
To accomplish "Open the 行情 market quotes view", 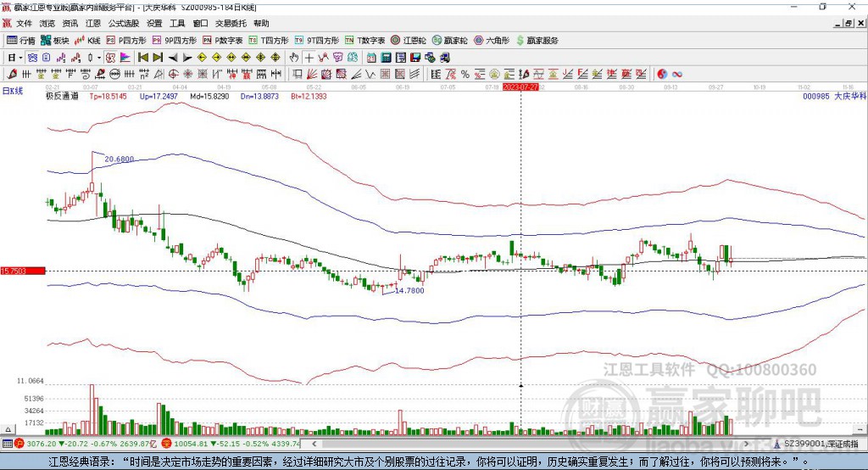I will 21,41.
